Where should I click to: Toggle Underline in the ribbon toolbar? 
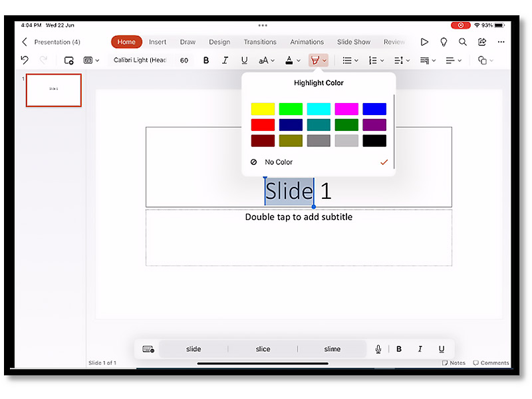point(244,61)
